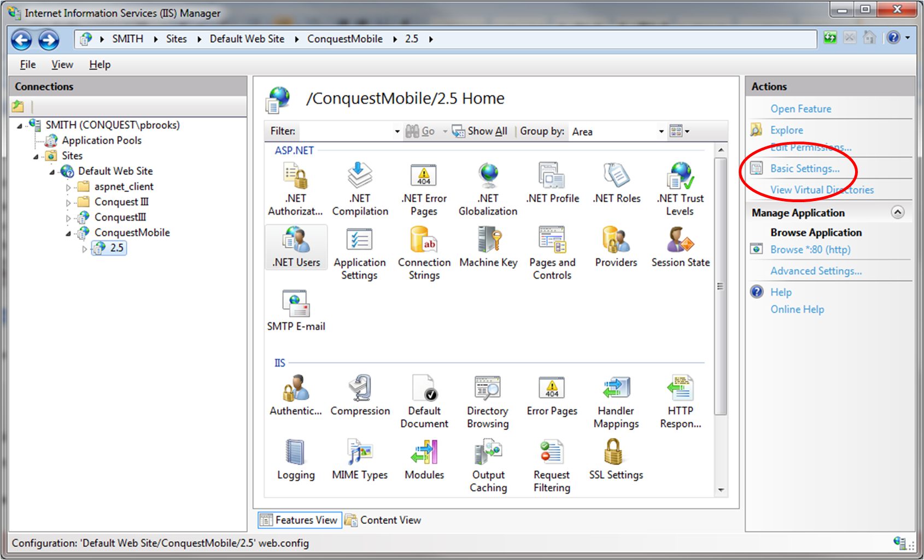The image size is (924, 560).
Task: Collapse the Manage Application section
Action: tap(898, 212)
